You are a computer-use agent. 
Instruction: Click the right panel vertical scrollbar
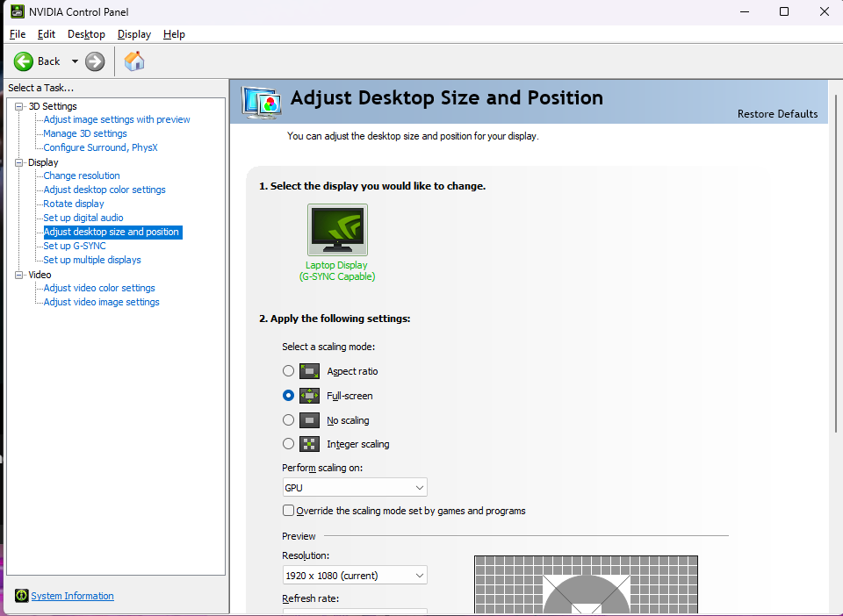pyautogui.click(x=836, y=263)
